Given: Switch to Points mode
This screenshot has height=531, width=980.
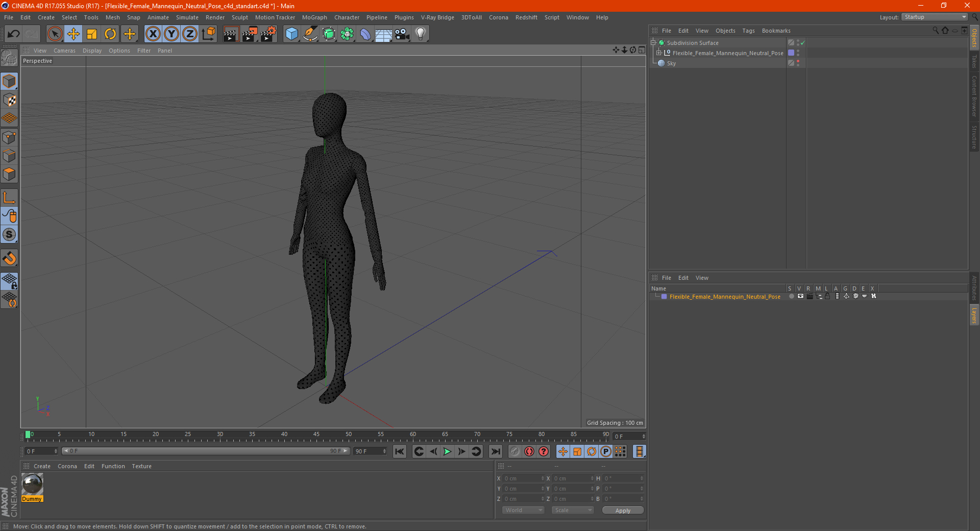Looking at the screenshot, I should pyautogui.click(x=9, y=137).
